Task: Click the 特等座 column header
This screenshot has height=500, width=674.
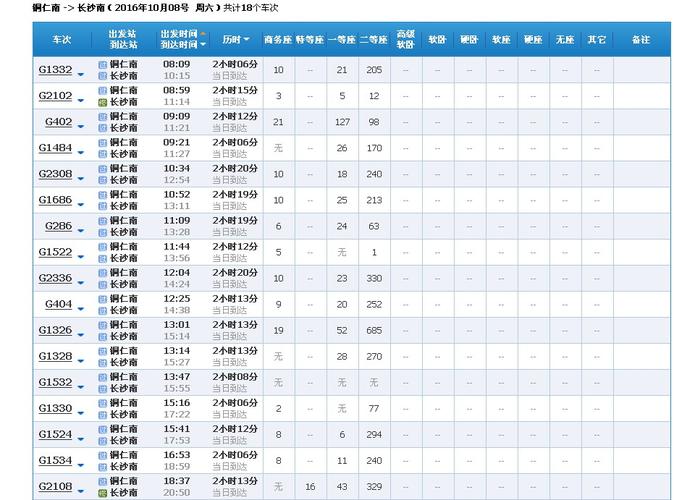Action: [310, 40]
